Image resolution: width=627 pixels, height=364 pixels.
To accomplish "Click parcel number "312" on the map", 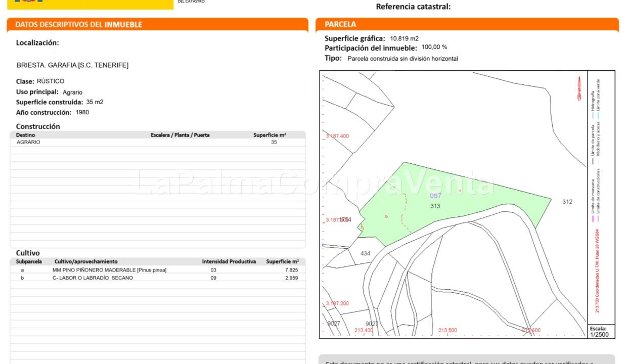I will tap(567, 202).
